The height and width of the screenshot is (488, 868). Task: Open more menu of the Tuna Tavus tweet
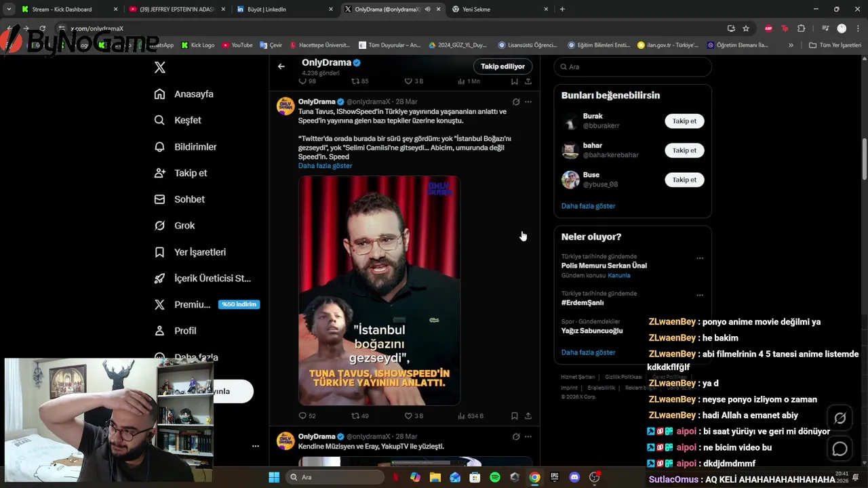(x=528, y=102)
